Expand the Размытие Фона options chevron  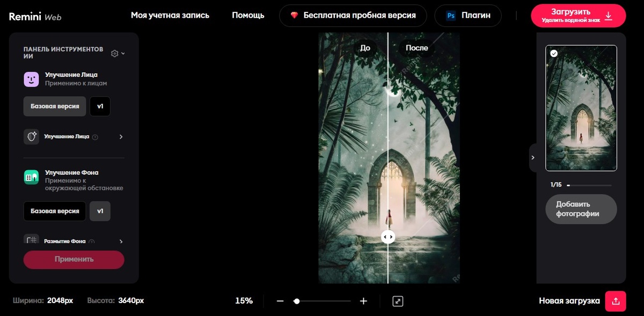click(121, 241)
